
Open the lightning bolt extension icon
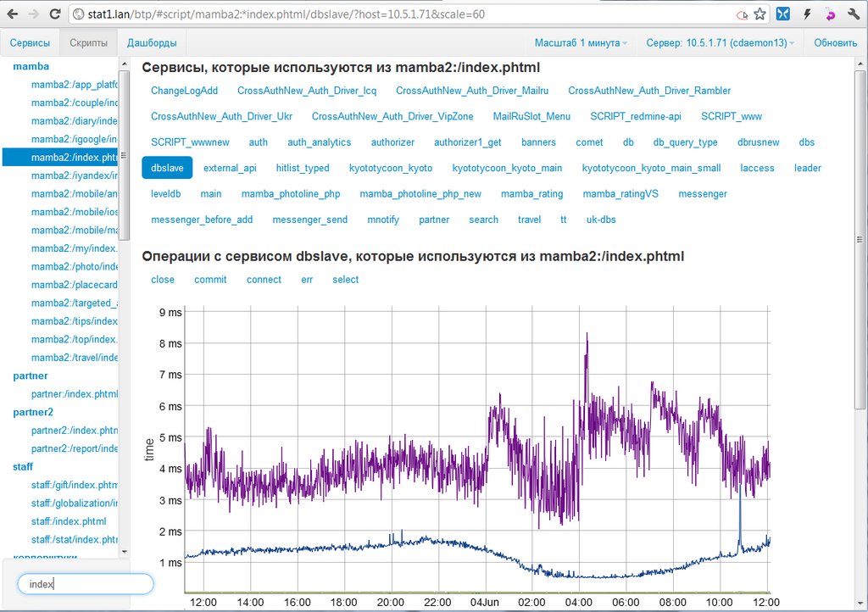pos(807,14)
